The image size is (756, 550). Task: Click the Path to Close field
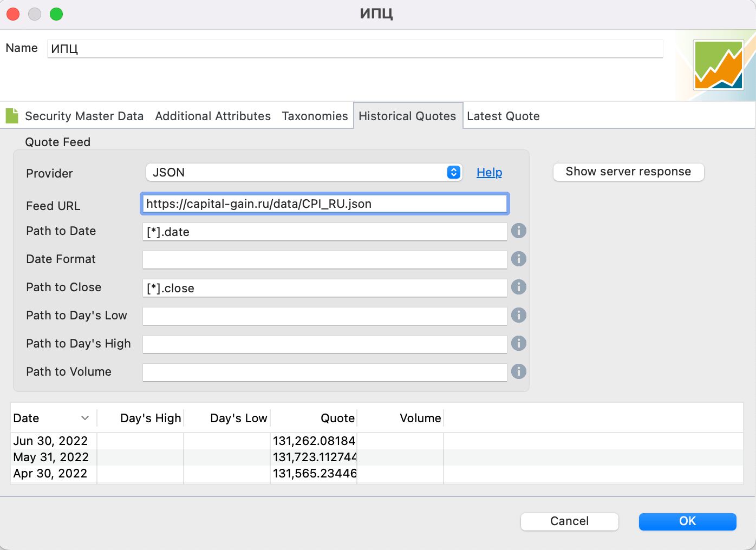tap(324, 289)
